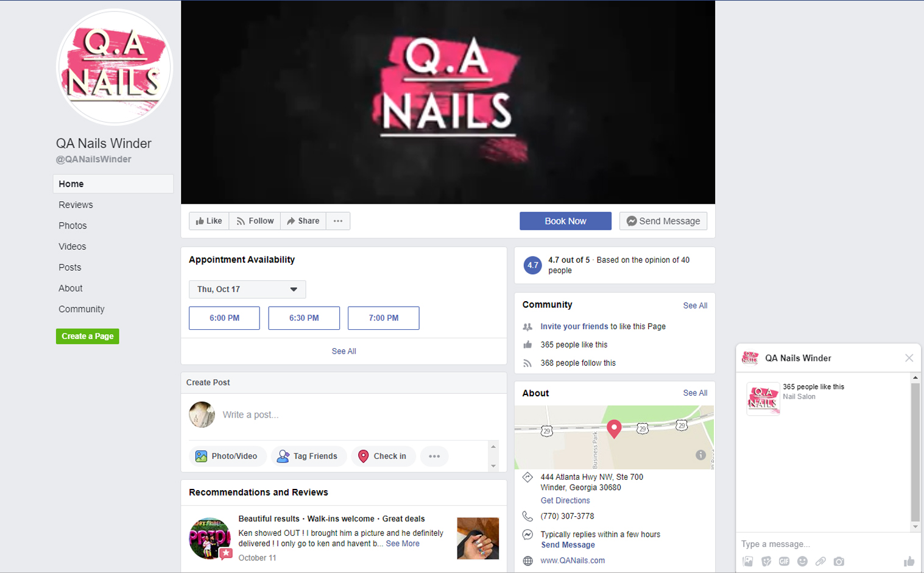The width and height of the screenshot is (924, 573).
Task: Click the chat window scrollbar track
Action: [x=915, y=452]
